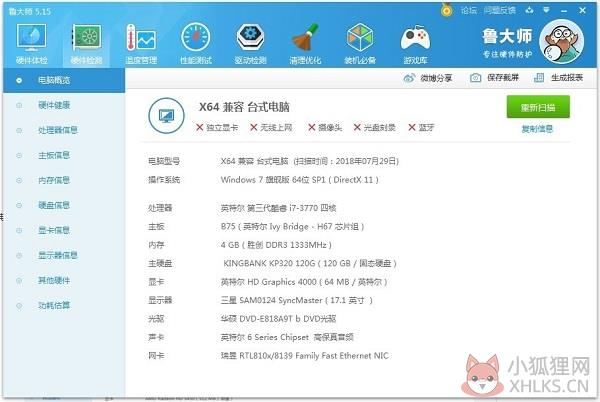Click 蓝牙 status indicator
The image size is (600, 402).
(x=421, y=127)
